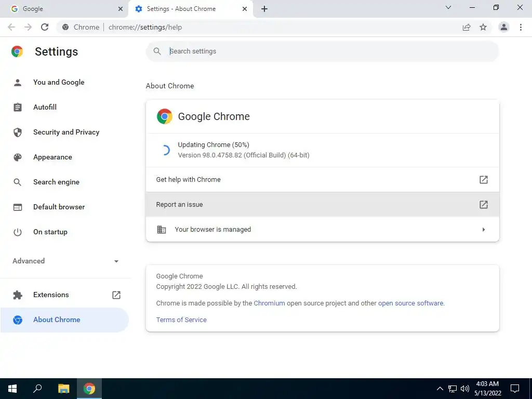Click the Chrome site info icon in the address bar
The image size is (532, 399).
(66, 27)
